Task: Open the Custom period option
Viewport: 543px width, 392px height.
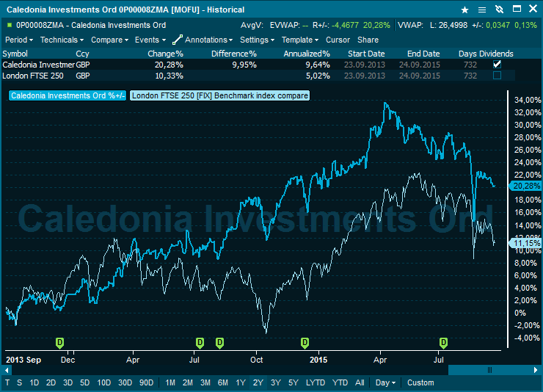Action: (x=420, y=382)
